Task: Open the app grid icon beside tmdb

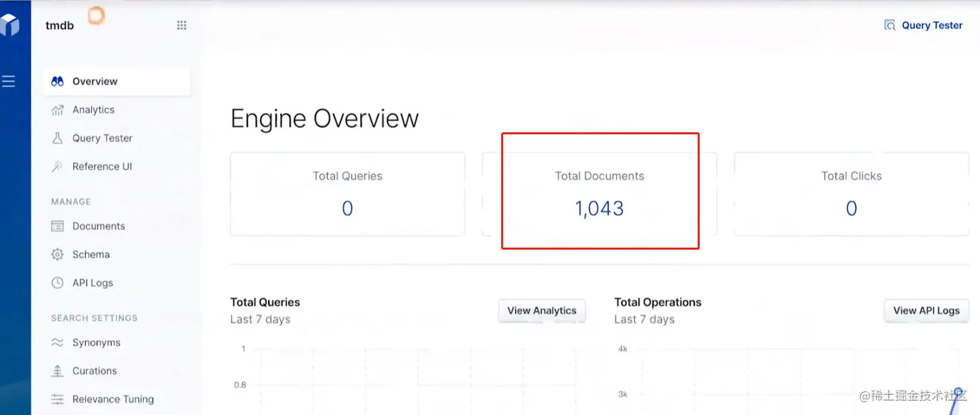Action: coord(182,25)
